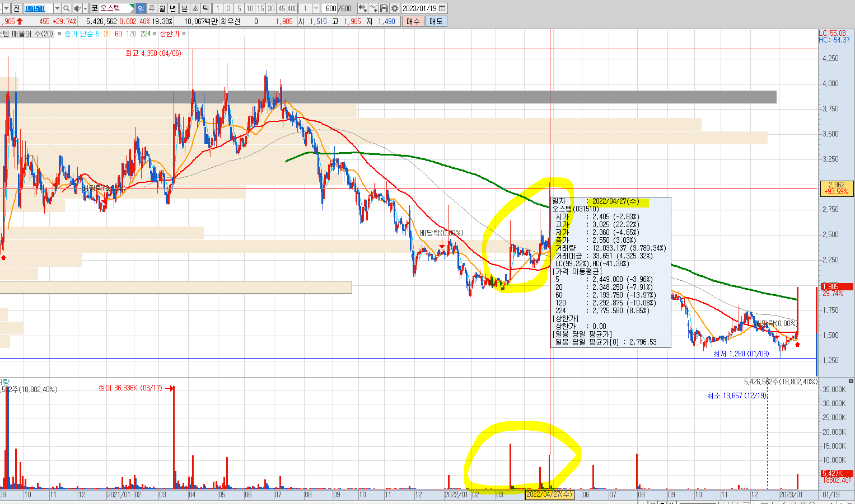855x504 pixels.
Task: Click the 매수 buy button
Action: point(413,21)
